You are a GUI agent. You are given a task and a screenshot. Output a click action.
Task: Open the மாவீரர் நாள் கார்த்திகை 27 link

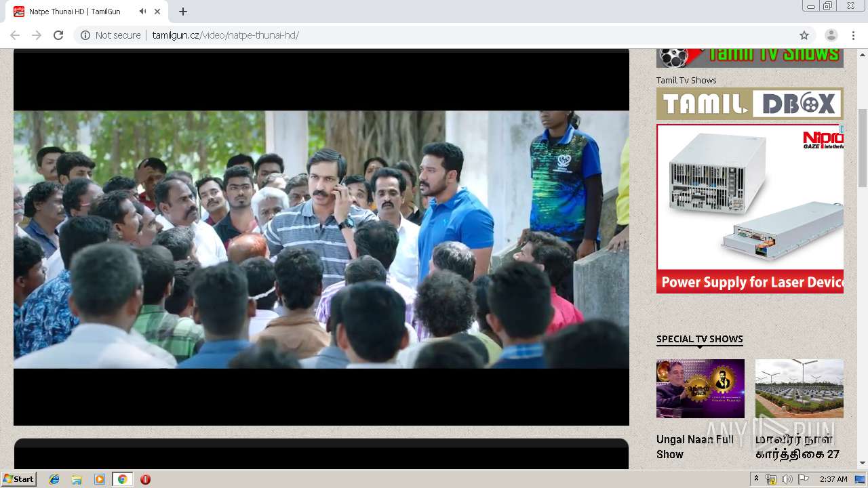pos(797,447)
